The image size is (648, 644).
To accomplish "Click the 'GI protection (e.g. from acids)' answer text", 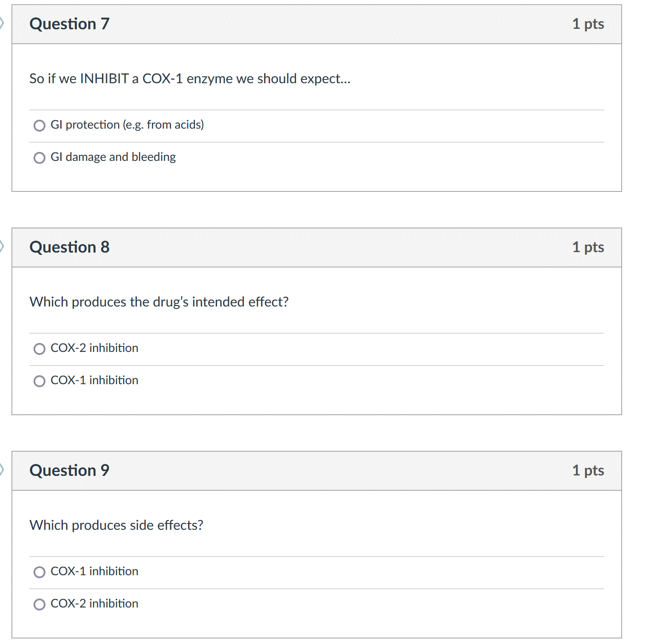I will [x=127, y=125].
